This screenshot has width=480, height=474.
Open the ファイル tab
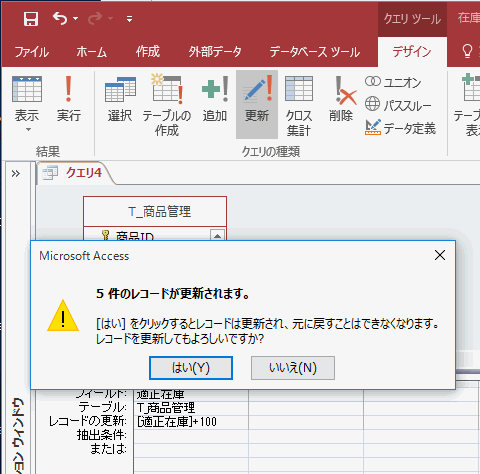[x=32, y=52]
